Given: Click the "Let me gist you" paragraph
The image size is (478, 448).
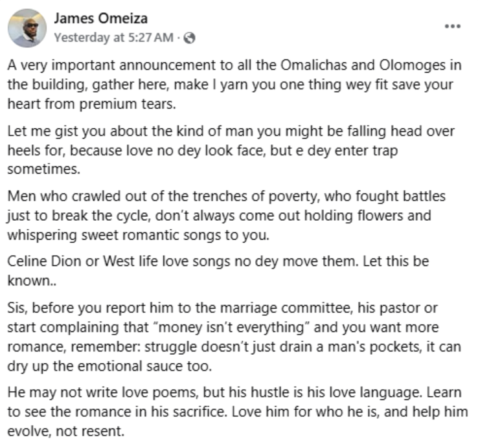Looking at the screenshot, I should (230, 151).
